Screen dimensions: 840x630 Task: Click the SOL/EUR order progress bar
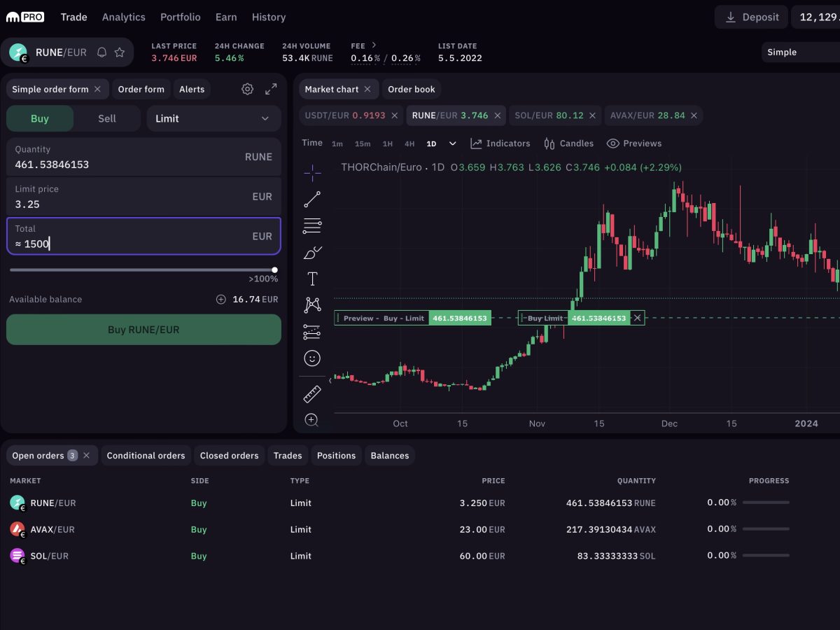click(766, 556)
